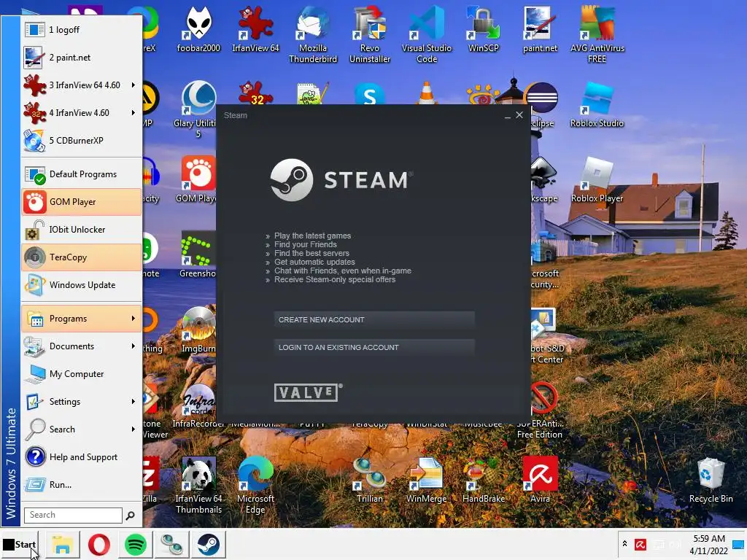Select logoff in start menu
Image resolution: width=747 pixels, height=560 pixels.
(82, 29)
